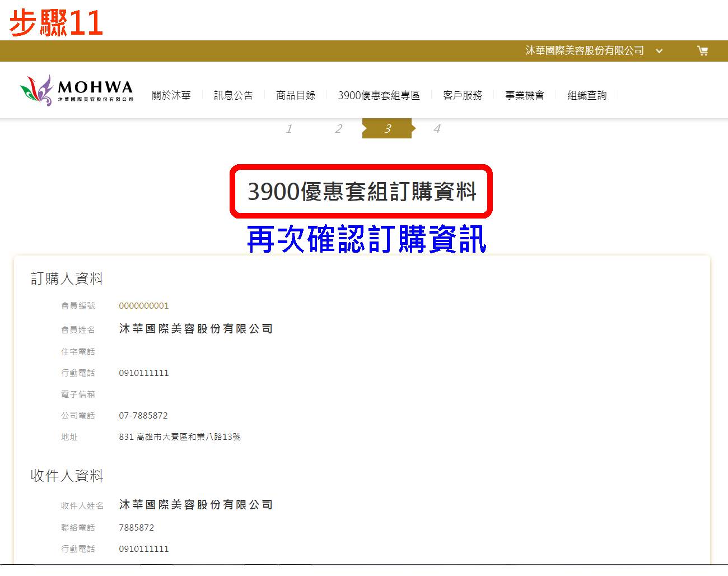Click the 公司電話 label
728x576 pixels.
coord(78,416)
